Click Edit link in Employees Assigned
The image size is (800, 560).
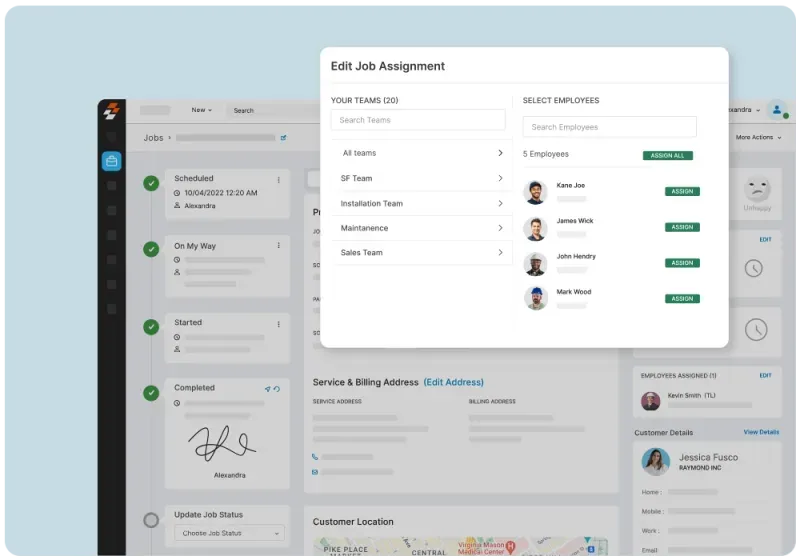point(765,375)
